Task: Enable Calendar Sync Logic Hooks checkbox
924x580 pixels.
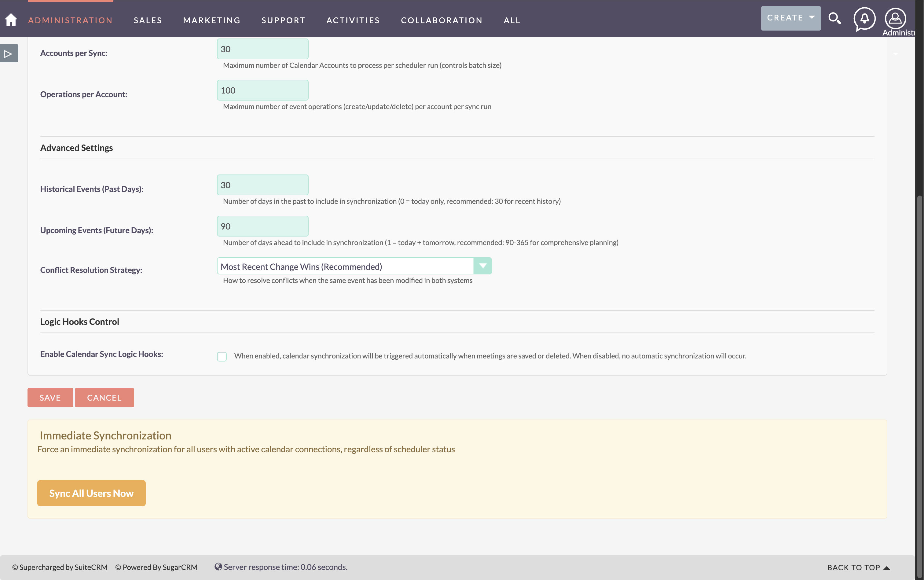Action: point(222,356)
